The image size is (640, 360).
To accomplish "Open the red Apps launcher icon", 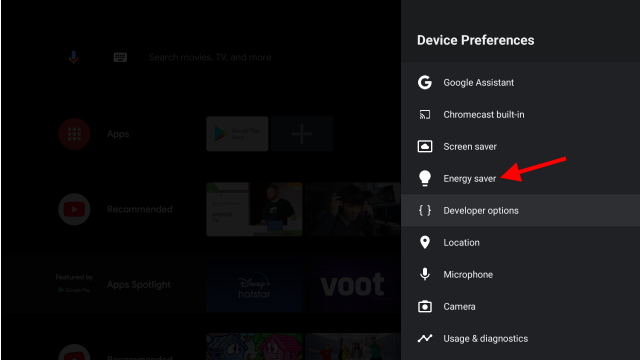I will [x=74, y=134].
